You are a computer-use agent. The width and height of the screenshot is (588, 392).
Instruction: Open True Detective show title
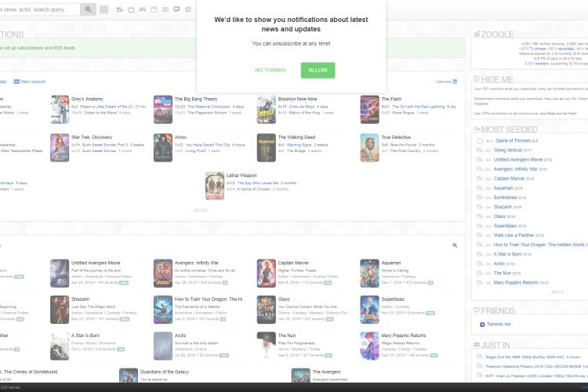[396, 137]
